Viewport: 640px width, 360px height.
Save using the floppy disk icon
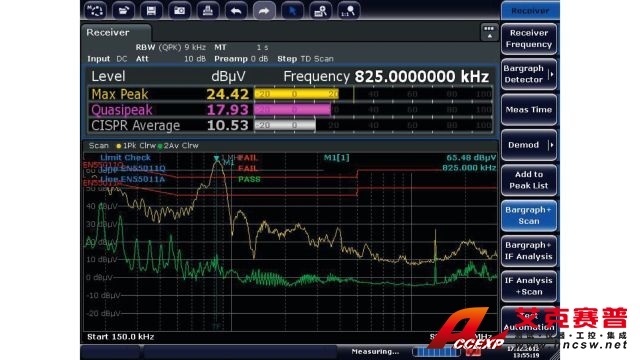coord(151,11)
